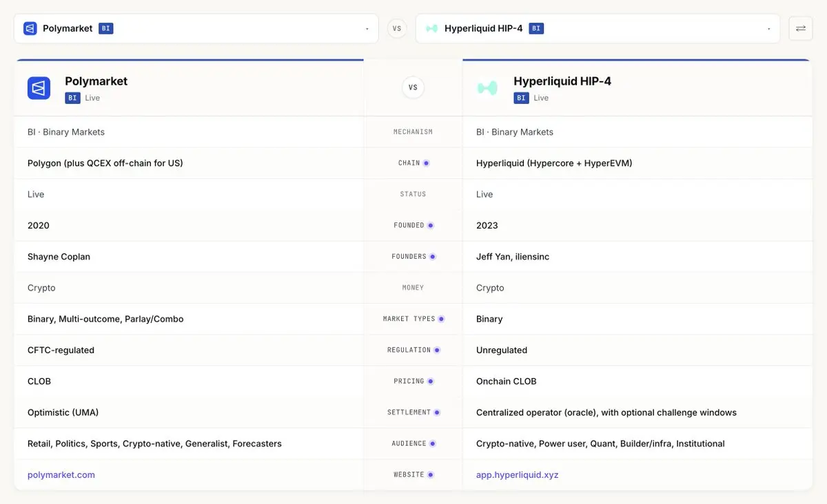The width and height of the screenshot is (827, 504).
Task: Click 'Binary, Multi-outcome, Parlay/Combo' cell
Action: click(105, 319)
